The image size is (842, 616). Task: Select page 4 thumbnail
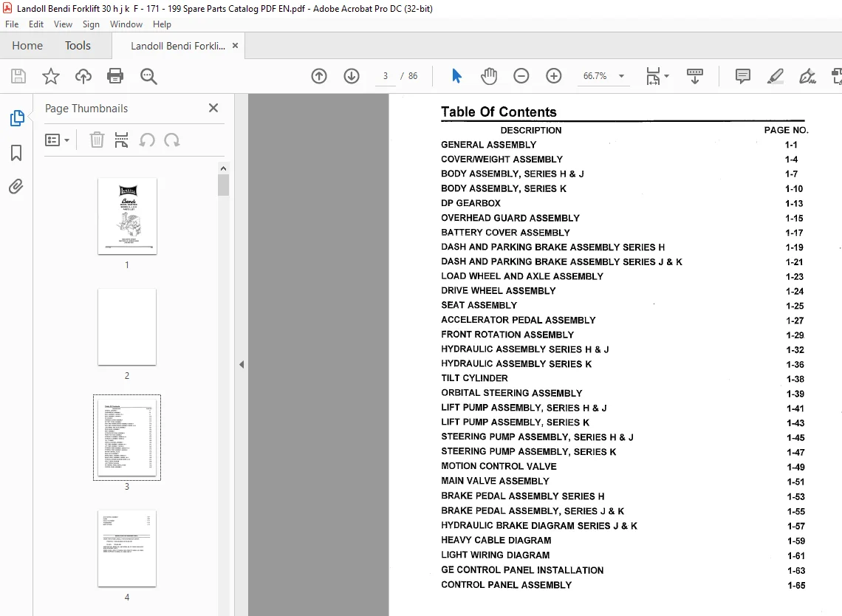click(x=127, y=548)
